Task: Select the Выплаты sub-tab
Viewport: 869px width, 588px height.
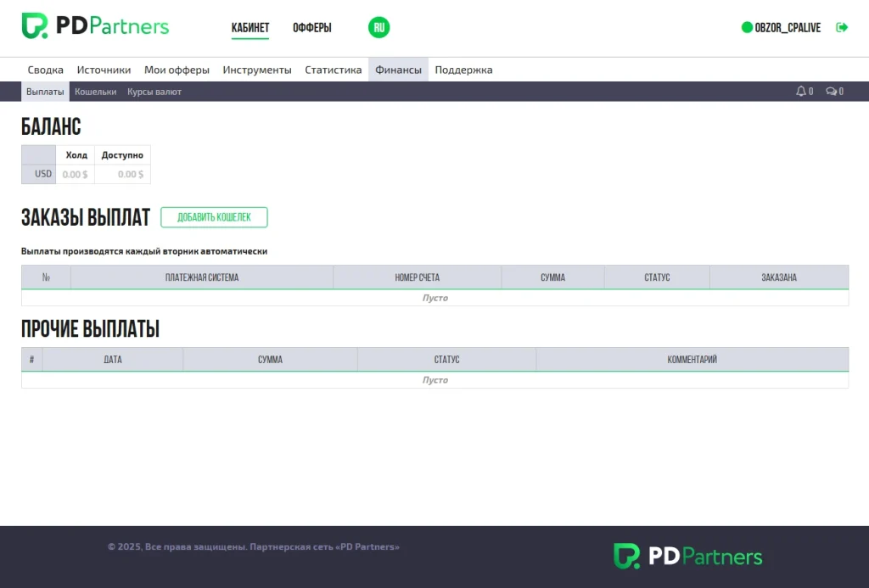Action: (46, 92)
